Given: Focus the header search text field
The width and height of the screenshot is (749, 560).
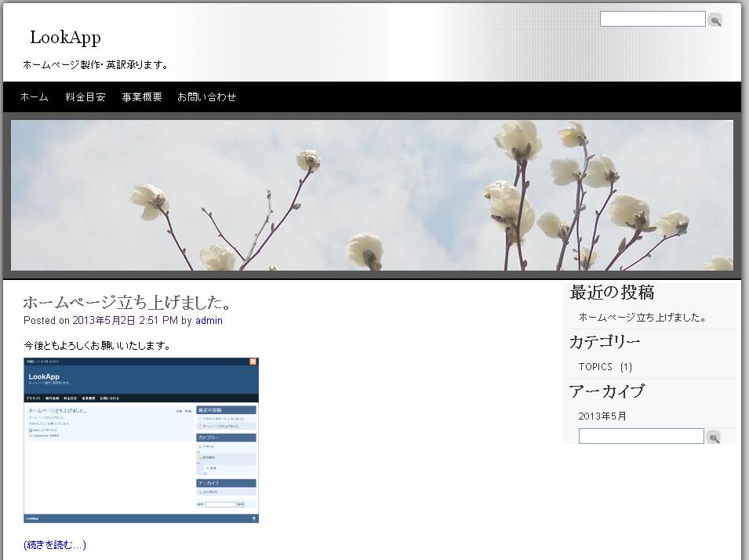Looking at the screenshot, I should coord(652,20).
